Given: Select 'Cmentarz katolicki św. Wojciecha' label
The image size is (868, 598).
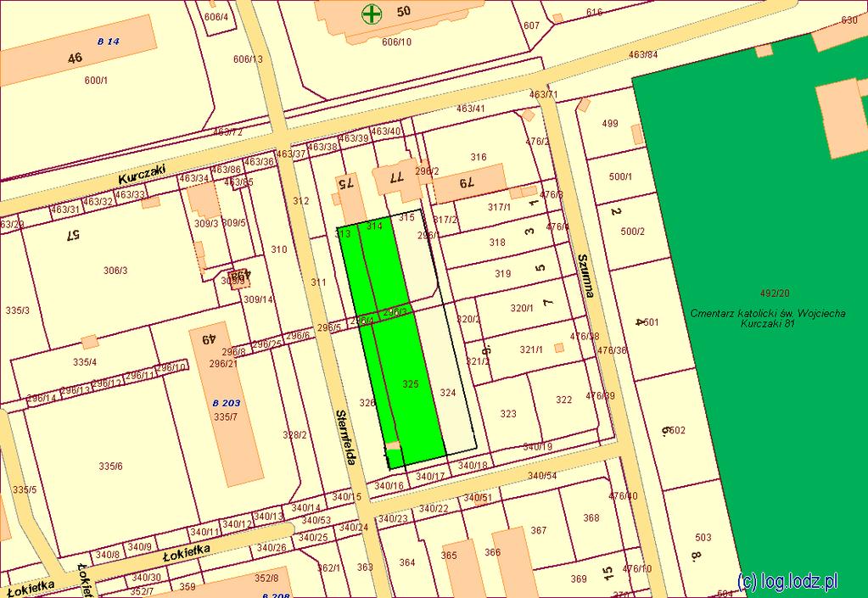Looking at the screenshot, I should pos(767,313).
